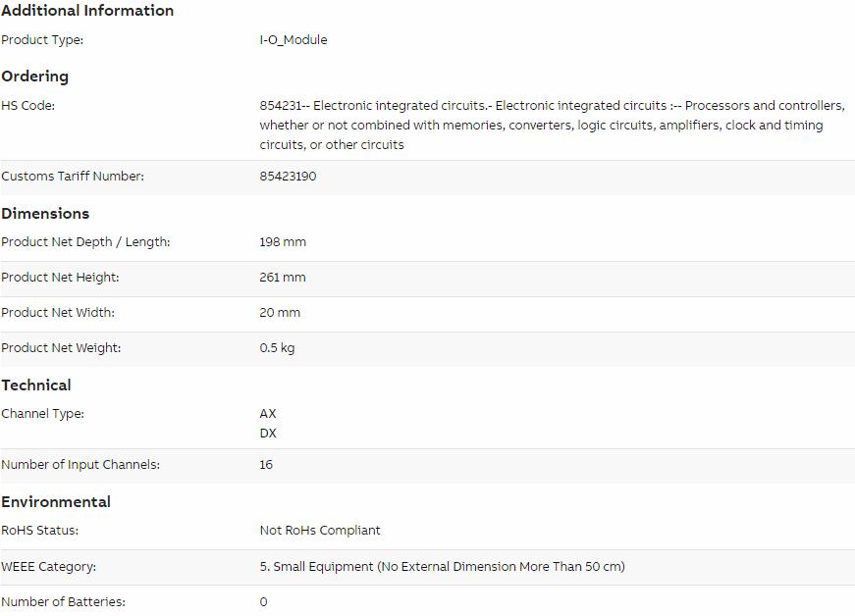This screenshot has width=855, height=616.
Task: Click the Ordering section heading
Action: point(35,77)
